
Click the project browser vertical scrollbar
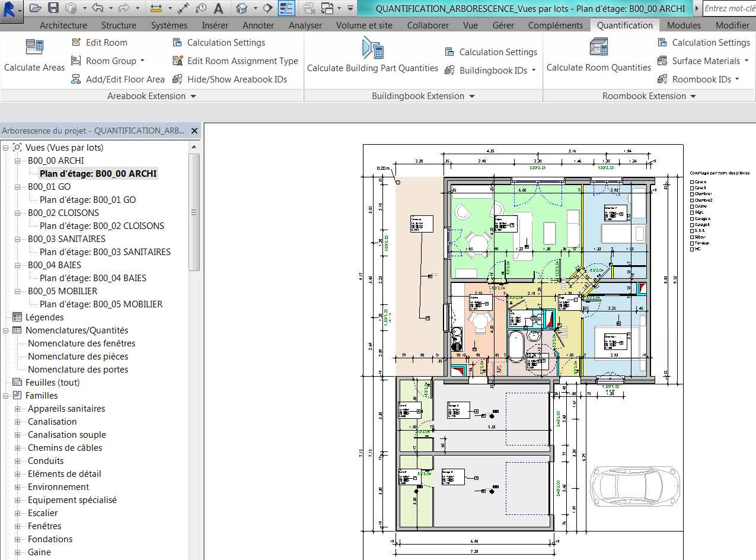coord(194,212)
